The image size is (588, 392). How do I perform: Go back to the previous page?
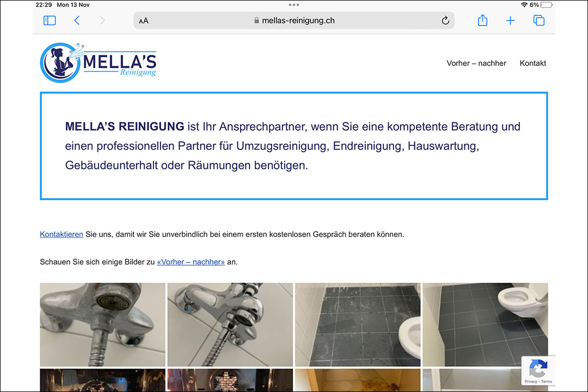77,21
